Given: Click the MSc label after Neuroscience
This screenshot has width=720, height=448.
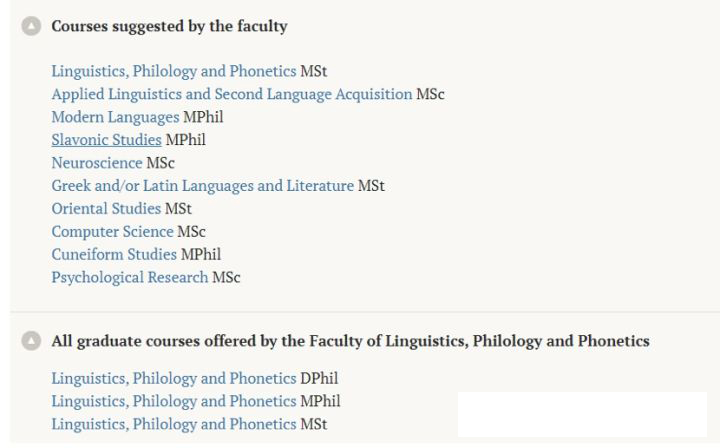Looking at the screenshot, I should pyautogui.click(x=161, y=163).
